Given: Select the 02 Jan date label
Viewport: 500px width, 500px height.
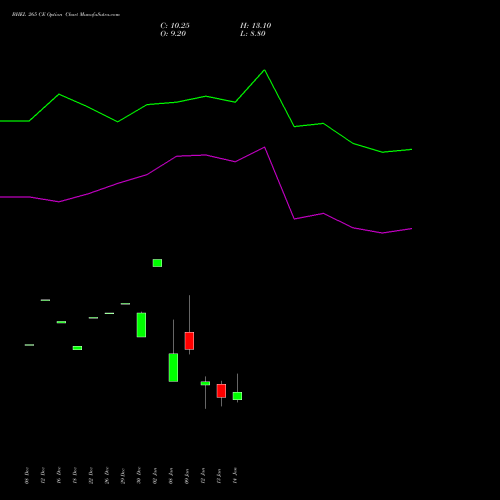Looking at the screenshot, I should (x=155, y=476).
